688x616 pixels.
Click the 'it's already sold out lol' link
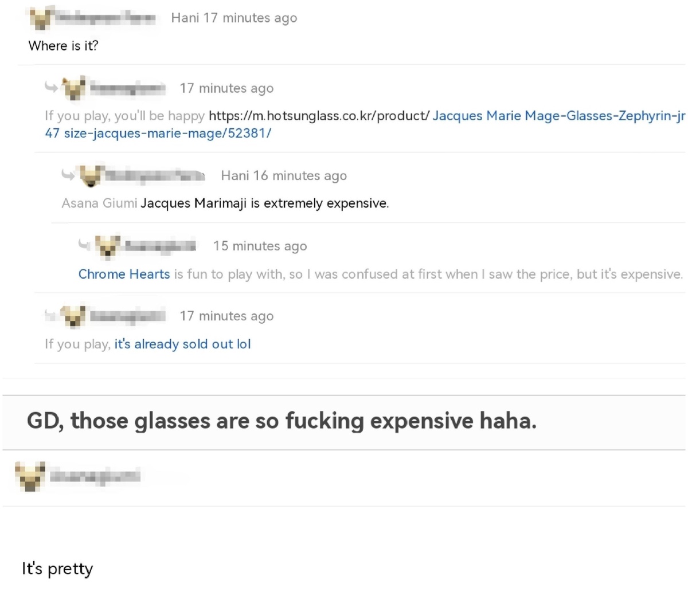(x=182, y=344)
